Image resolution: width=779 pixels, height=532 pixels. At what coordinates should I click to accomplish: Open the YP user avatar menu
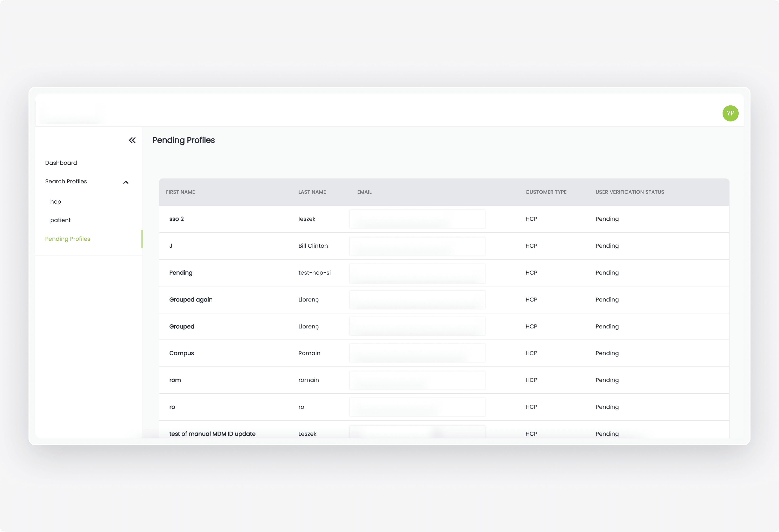point(730,113)
